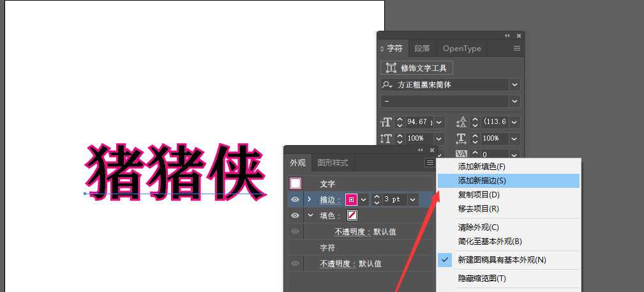The width and height of the screenshot is (644, 292).
Task: Choose 复制项目(D) from menu
Action: 509,194
